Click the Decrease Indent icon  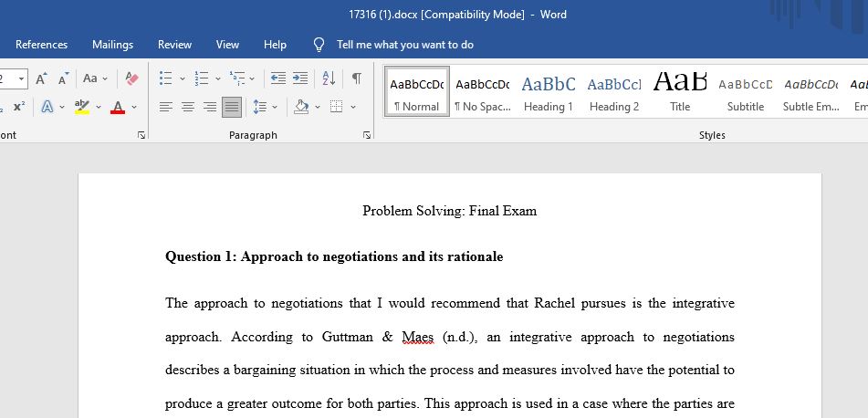point(278,78)
